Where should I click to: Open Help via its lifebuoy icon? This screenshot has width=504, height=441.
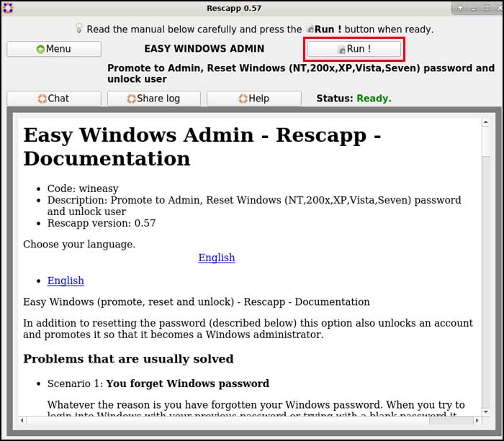pos(243,99)
